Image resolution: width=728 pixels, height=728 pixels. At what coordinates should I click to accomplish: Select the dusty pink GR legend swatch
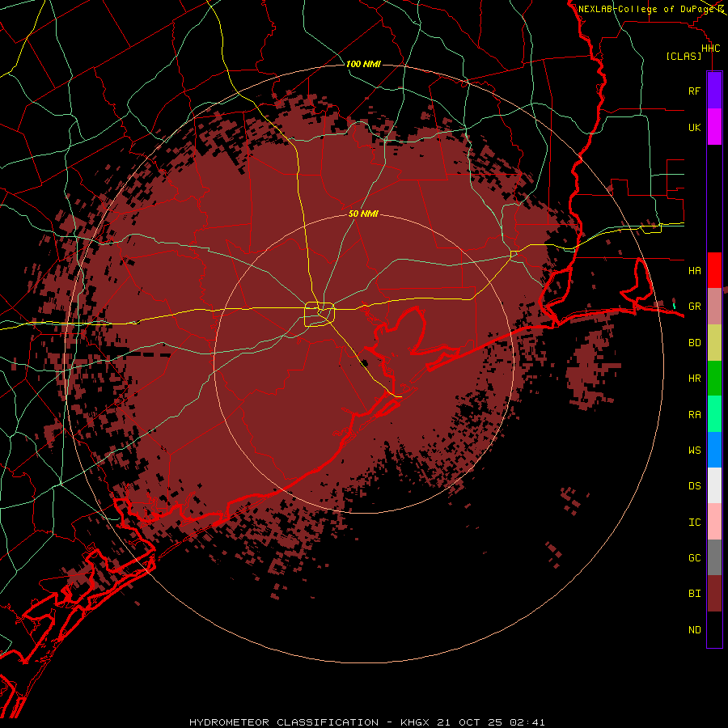pyautogui.click(x=714, y=307)
